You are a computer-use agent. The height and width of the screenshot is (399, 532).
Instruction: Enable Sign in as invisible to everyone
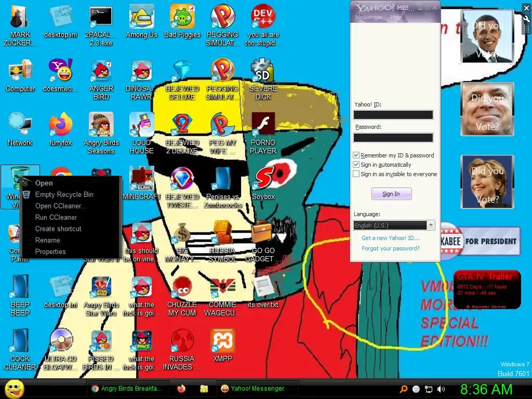pos(356,174)
